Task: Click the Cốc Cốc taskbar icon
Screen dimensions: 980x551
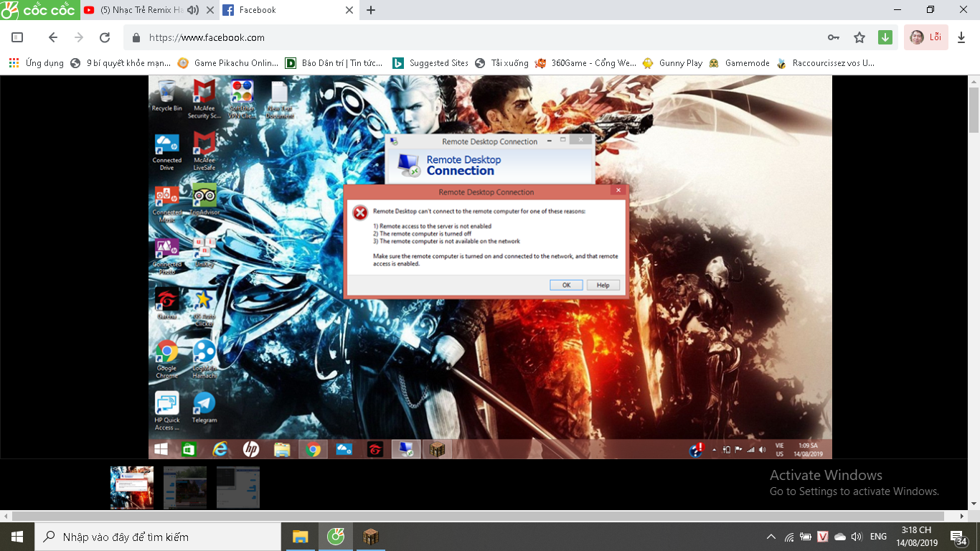Action: click(335, 537)
